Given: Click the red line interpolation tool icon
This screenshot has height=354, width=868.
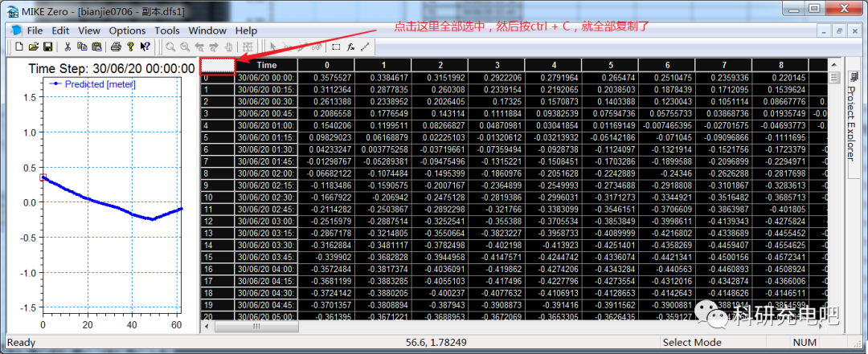Looking at the screenshot, I should [x=365, y=47].
